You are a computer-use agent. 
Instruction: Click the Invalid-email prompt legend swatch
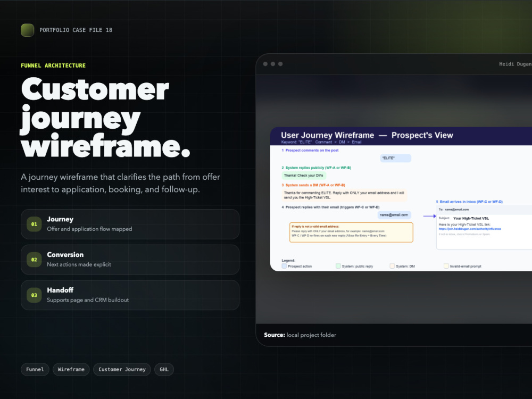(x=446, y=267)
